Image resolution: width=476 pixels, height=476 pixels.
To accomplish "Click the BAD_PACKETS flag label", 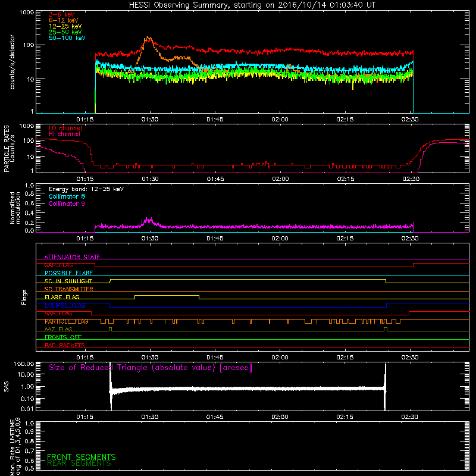I will (65, 345).
